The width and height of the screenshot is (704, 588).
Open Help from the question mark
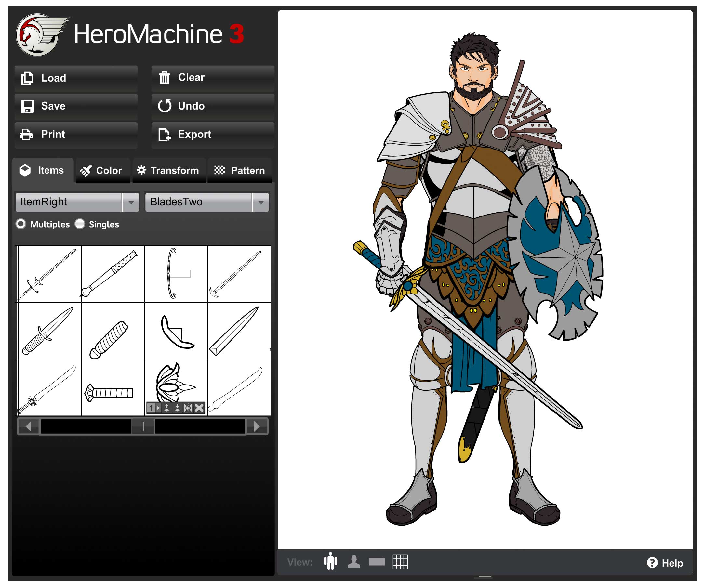665,563
